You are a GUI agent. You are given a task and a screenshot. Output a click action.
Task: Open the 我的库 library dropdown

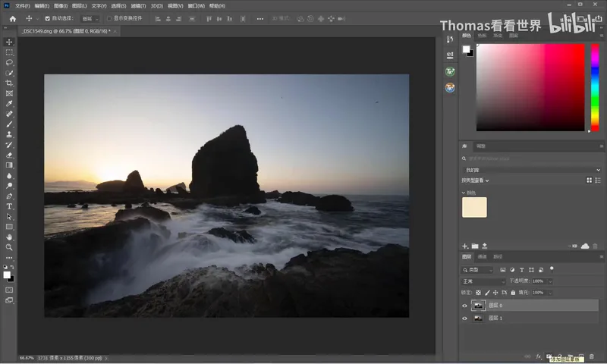tap(531, 170)
